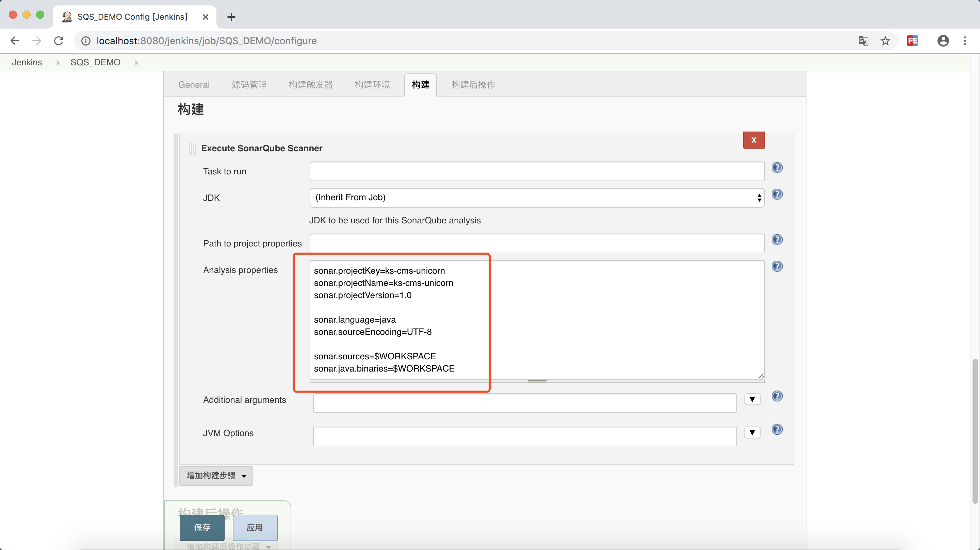Click the Google Translate icon in address bar

(863, 41)
